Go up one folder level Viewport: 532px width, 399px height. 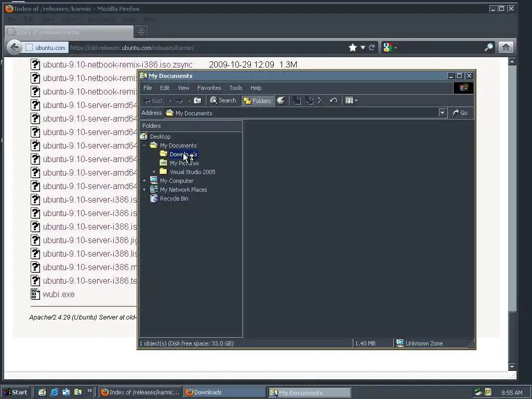point(197,100)
